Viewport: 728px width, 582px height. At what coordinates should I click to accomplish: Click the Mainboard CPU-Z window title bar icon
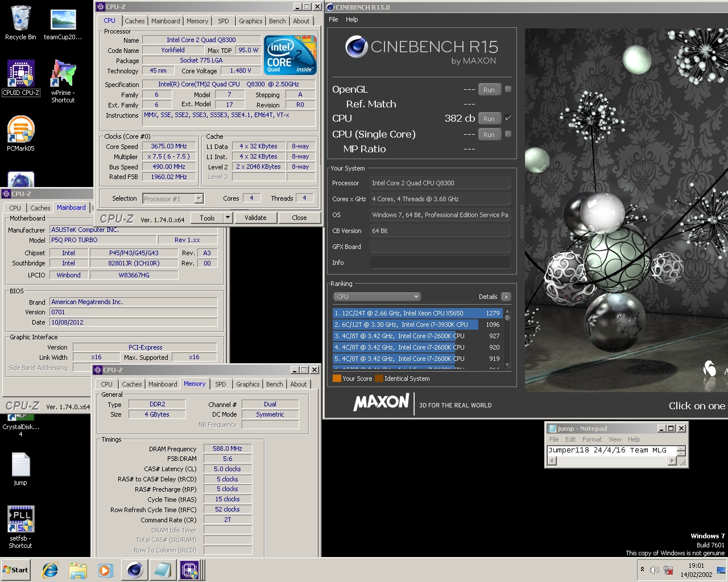click(x=6, y=194)
